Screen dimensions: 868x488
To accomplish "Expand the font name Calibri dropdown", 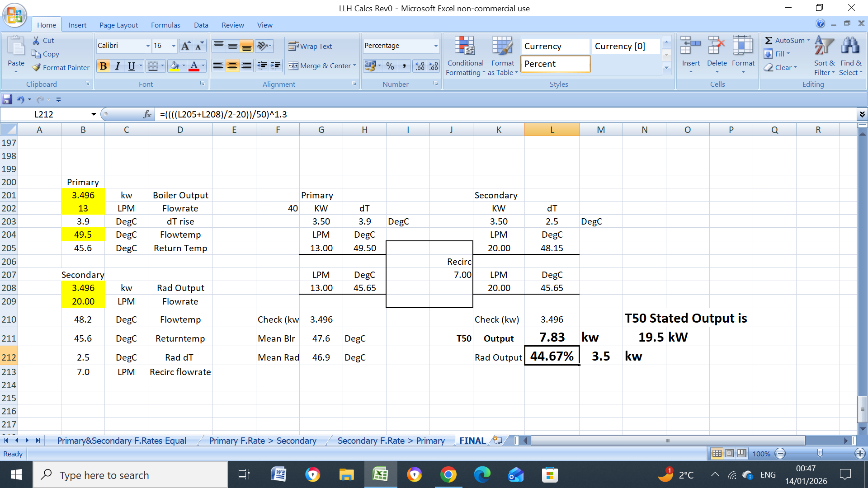I will click(x=148, y=46).
